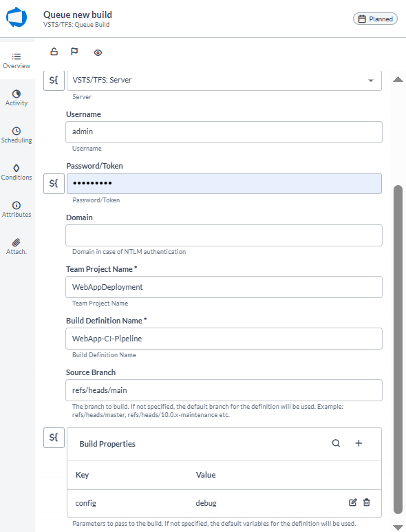Click the Planned status badge
Image resolution: width=406 pixels, height=532 pixels.
pos(375,19)
